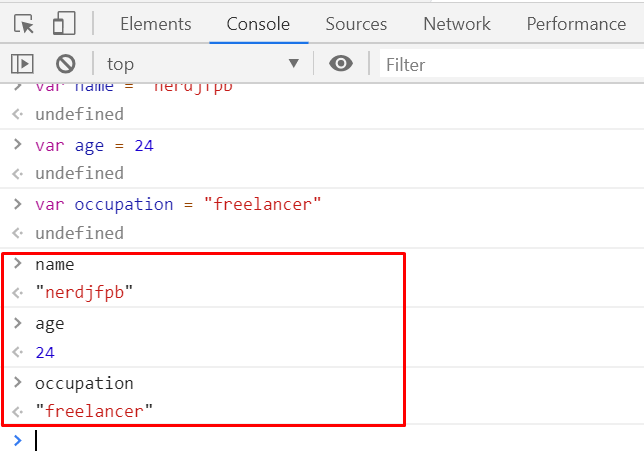
Task: Click chevron beside var occupation line
Action: (x=18, y=204)
